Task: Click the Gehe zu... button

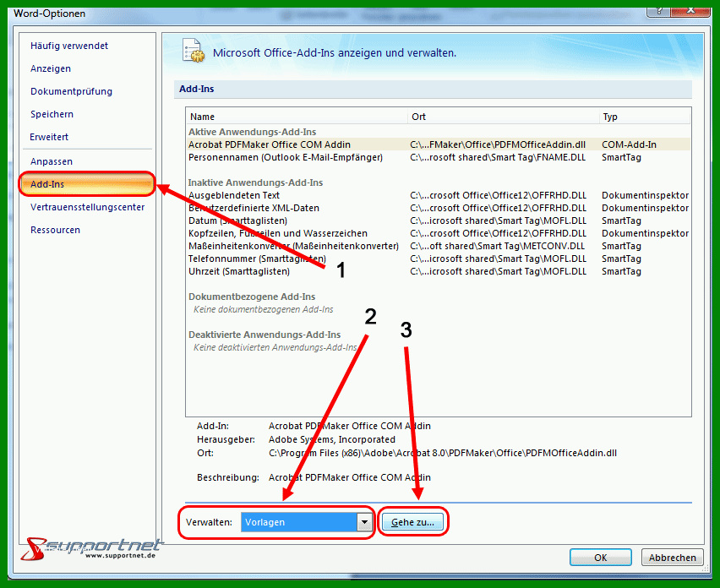Action: (412, 522)
